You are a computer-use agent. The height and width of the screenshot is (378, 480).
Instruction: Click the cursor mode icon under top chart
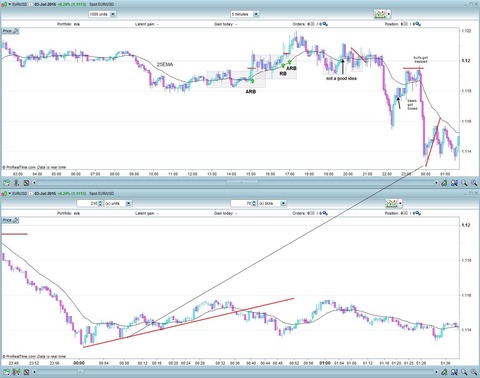click(17, 183)
